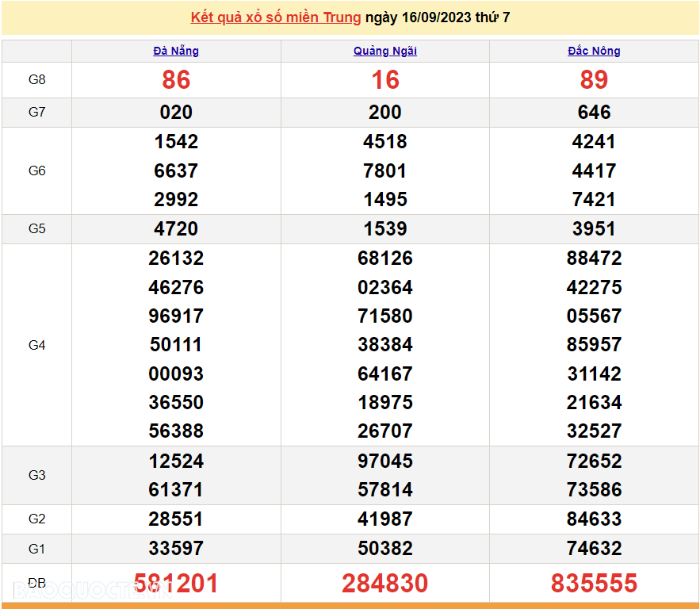Click Quảng Ngãi G8 number 16
The width and height of the screenshot is (700, 609).
385,80
